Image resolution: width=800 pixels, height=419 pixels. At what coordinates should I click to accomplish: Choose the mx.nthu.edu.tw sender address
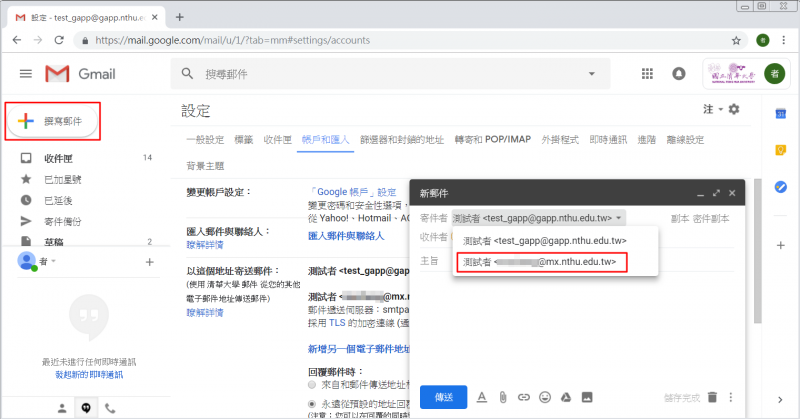tap(541, 263)
